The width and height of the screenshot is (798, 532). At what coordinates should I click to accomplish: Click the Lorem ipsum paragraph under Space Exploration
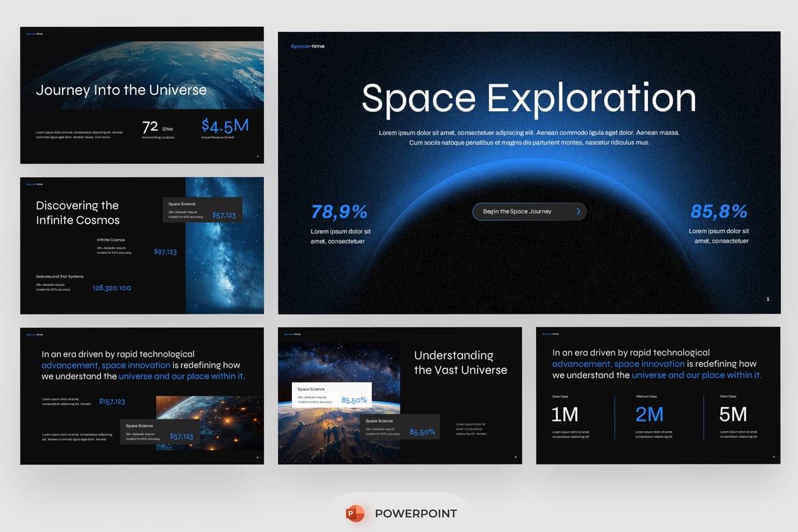[x=529, y=138]
